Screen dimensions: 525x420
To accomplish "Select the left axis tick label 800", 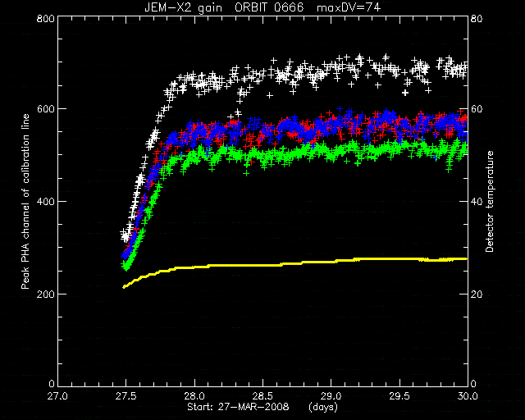I will click(x=46, y=18).
